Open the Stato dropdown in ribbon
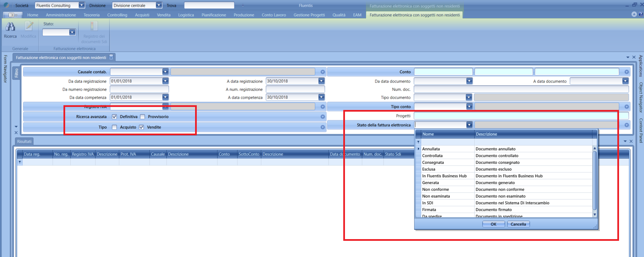 click(x=72, y=32)
